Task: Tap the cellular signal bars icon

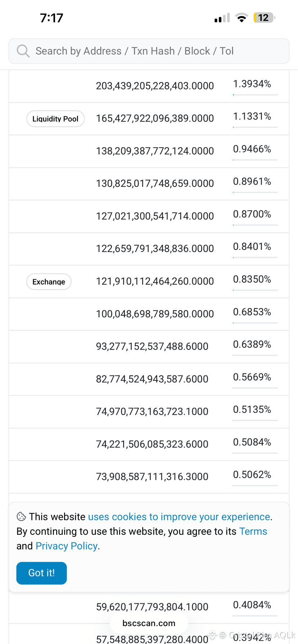Action: pos(222,18)
